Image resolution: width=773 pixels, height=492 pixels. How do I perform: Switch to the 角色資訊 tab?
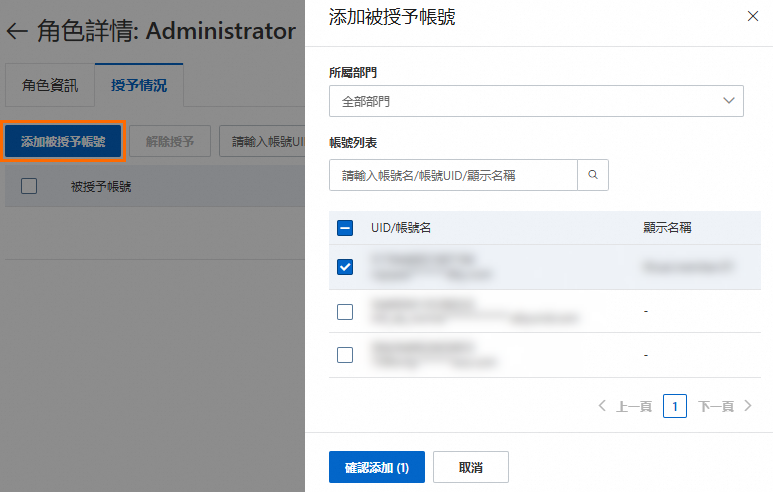(50, 85)
